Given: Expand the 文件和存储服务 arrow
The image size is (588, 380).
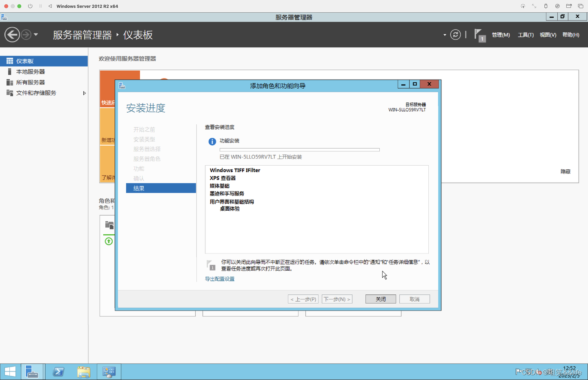Looking at the screenshot, I should tap(84, 93).
